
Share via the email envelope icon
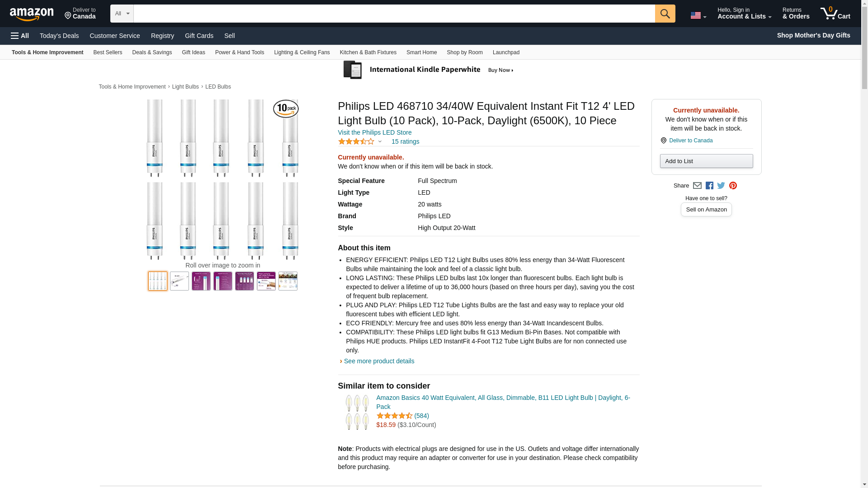pyautogui.click(x=697, y=186)
